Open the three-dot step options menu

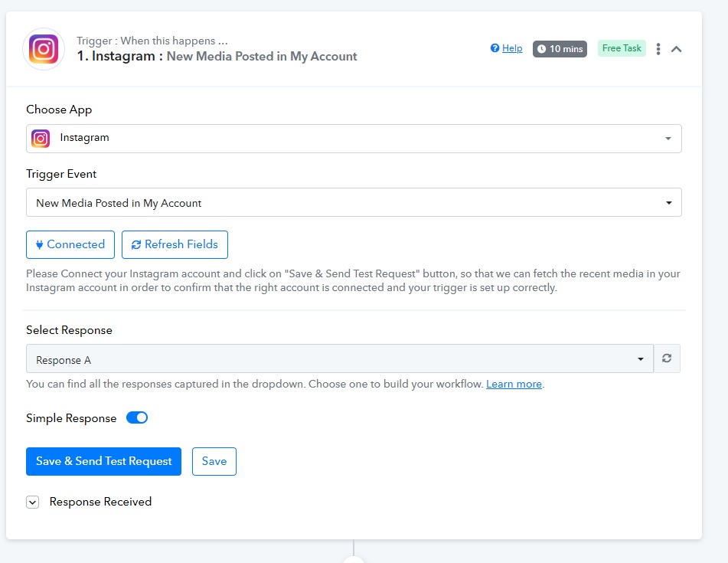(658, 49)
